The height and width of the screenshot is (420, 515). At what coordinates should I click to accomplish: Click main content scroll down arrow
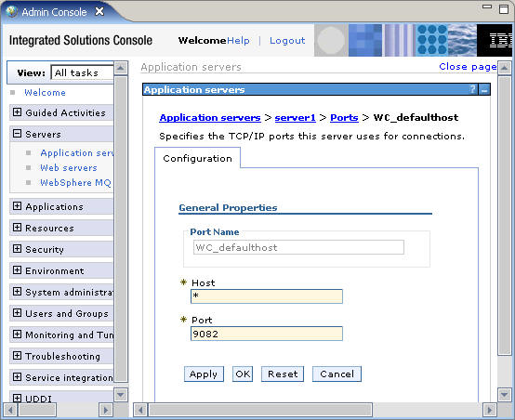(504, 394)
